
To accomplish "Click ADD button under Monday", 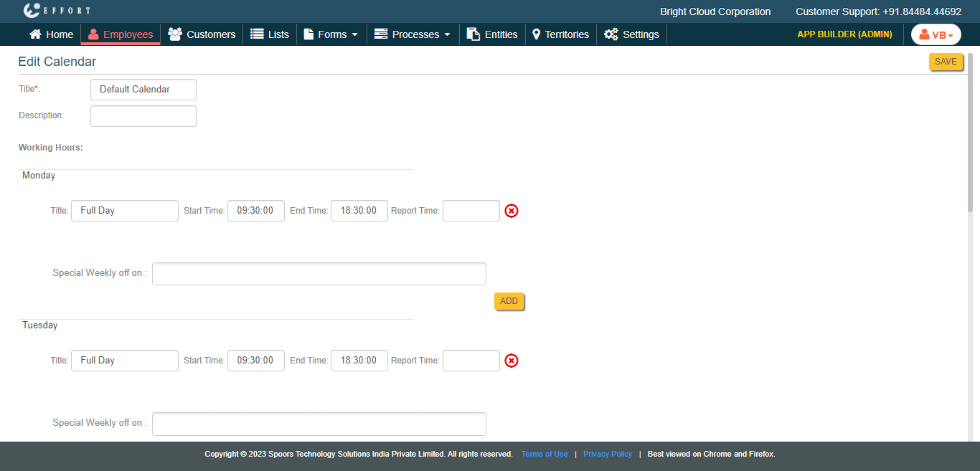I will [x=509, y=301].
